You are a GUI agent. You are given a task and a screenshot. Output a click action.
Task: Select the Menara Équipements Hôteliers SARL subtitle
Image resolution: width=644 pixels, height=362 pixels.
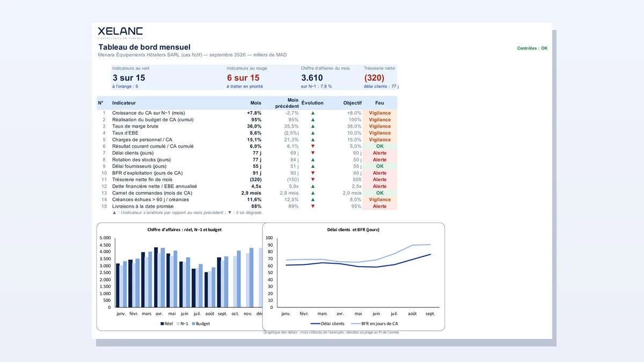(192, 55)
